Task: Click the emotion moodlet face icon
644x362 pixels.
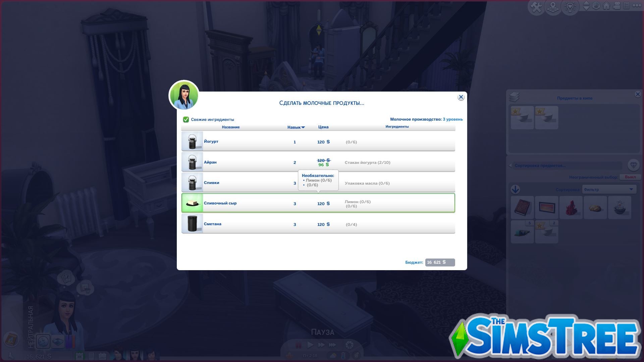Action: pyautogui.click(x=43, y=342)
